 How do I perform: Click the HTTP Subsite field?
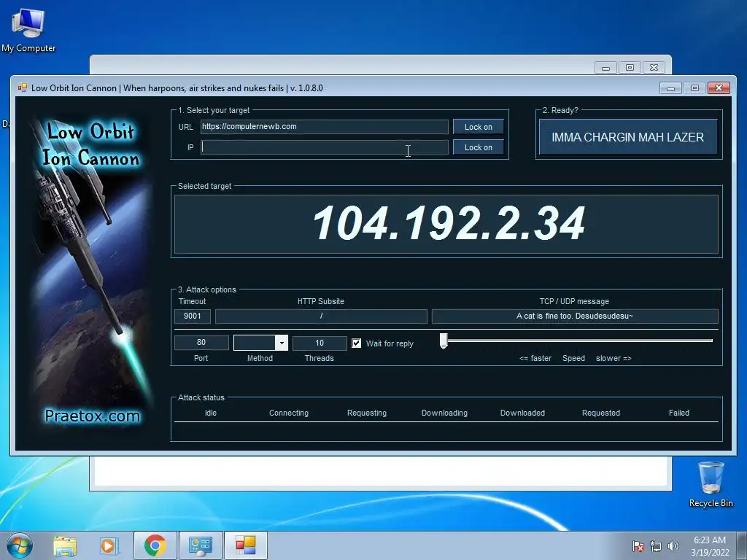(x=321, y=316)
